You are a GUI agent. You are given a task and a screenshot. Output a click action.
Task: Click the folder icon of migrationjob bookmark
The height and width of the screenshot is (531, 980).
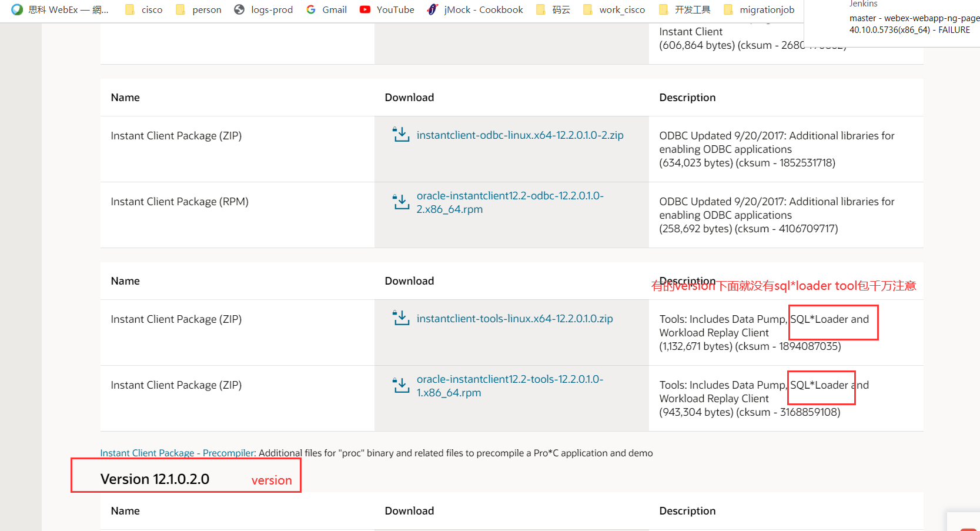728,9
